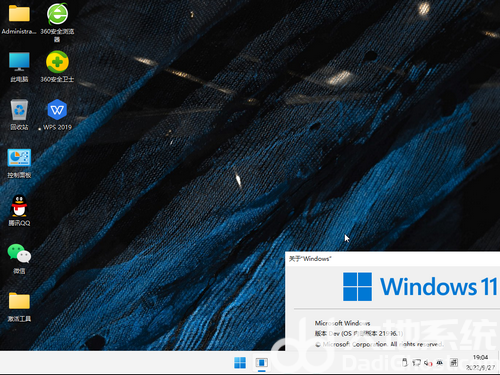
Task: Open the Windows Start button
Action: [x=240, y=363]
